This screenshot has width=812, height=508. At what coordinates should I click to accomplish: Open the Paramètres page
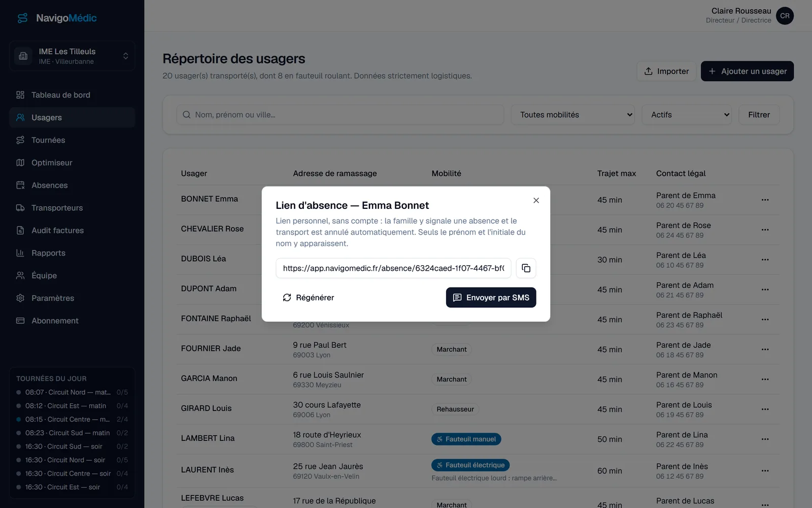pos(72,298)
